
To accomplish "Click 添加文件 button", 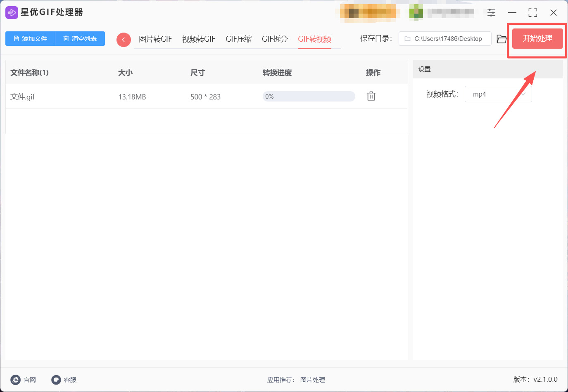I will [30, 38].
